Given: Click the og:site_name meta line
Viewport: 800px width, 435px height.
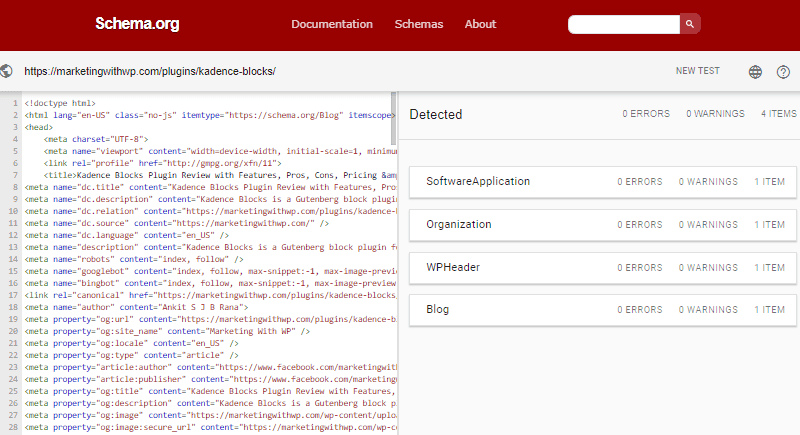Looking at the screenshot, I should click(167, 331).
